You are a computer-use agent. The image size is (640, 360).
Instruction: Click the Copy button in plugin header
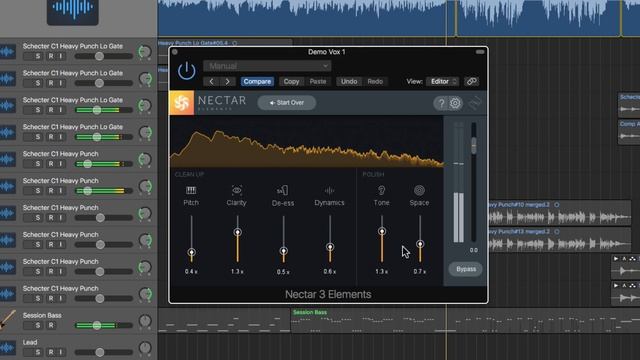tap(291, 81)
